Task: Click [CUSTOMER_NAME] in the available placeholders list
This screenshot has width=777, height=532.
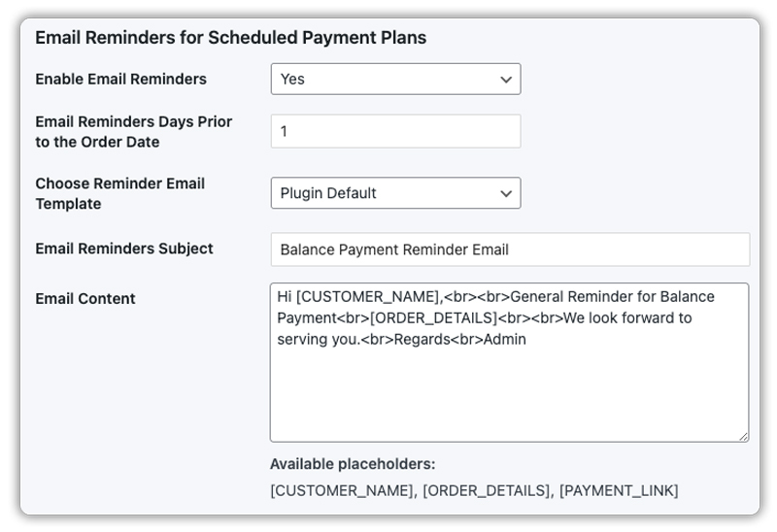Action: [341, 490]
